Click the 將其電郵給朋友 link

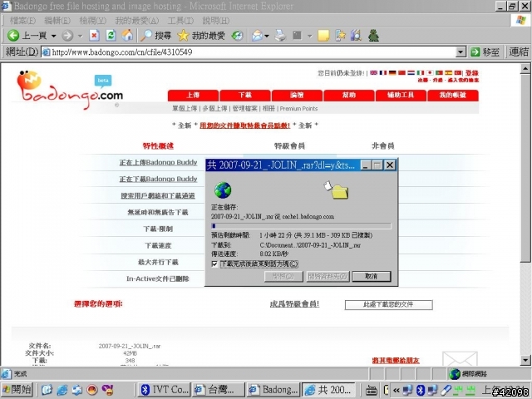[x=396, y=360]
